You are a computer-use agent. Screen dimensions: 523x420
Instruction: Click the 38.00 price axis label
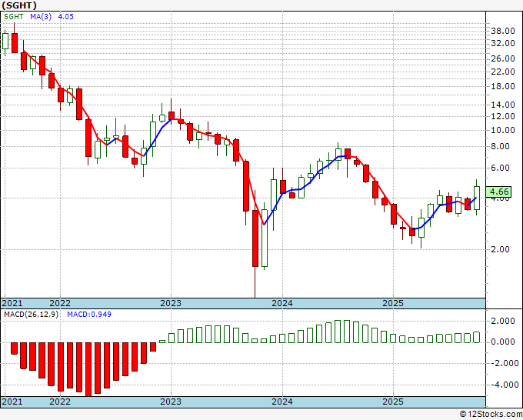pyautogui.click(x=503, y=32)
